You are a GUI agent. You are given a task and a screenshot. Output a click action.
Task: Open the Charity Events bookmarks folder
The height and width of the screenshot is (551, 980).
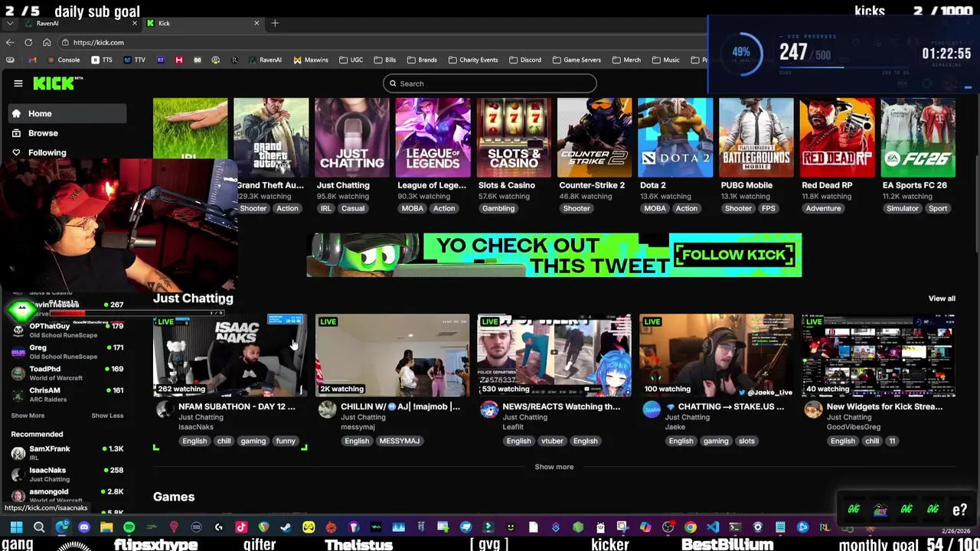[x=473, y=60]
